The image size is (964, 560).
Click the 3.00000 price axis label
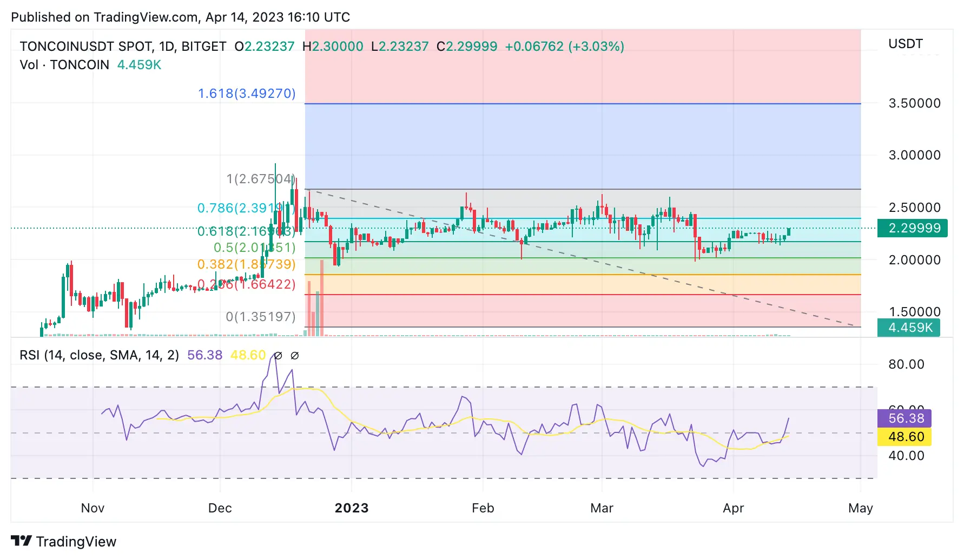[915, 155]
